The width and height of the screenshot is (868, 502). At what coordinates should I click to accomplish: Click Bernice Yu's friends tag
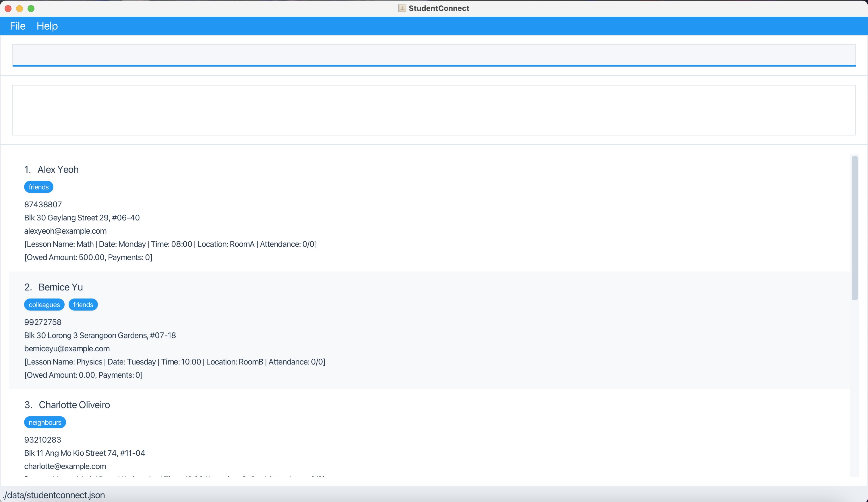[83, 305]
